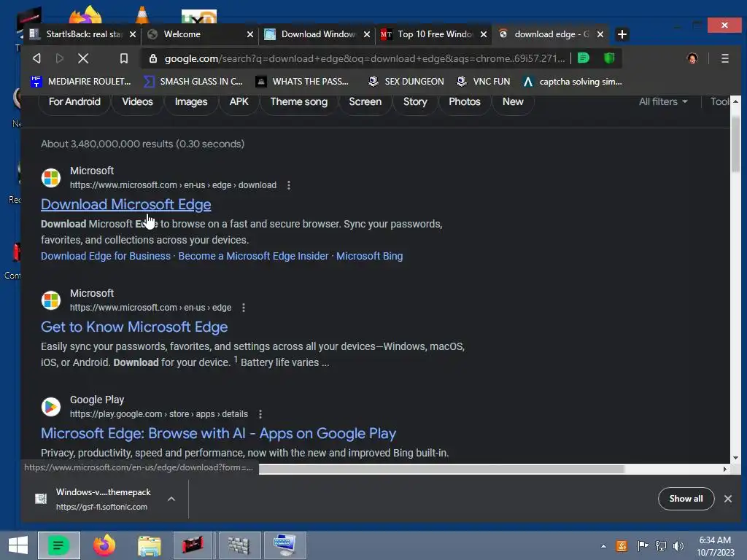Open Download Edge for Business sublink
747x560 pixels.
tap(105, 256)
